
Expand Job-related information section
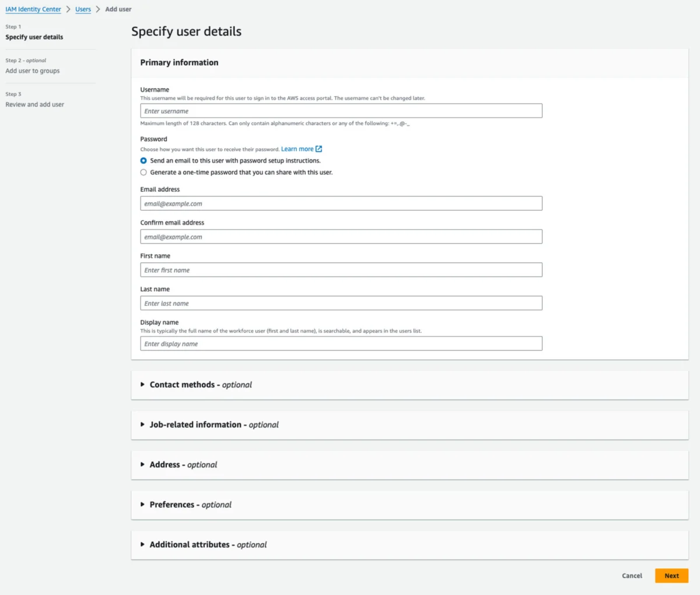tap(213, 425)
